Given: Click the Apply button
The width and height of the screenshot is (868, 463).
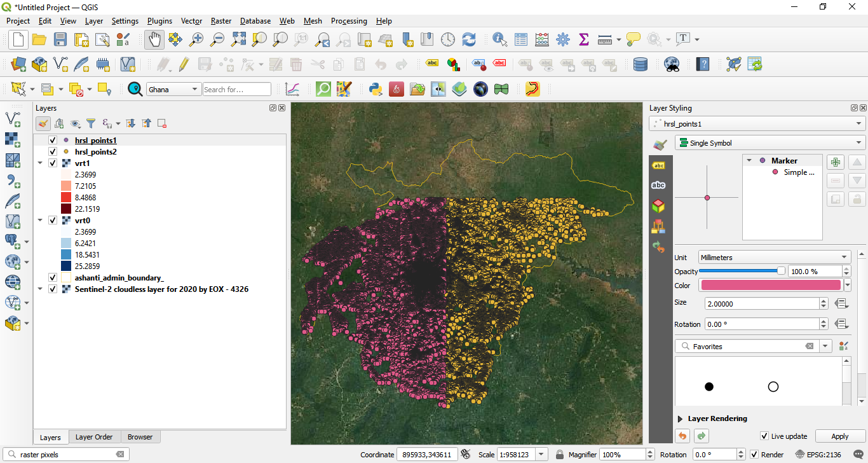Looking at the screenshot, I should coord(840,436).
